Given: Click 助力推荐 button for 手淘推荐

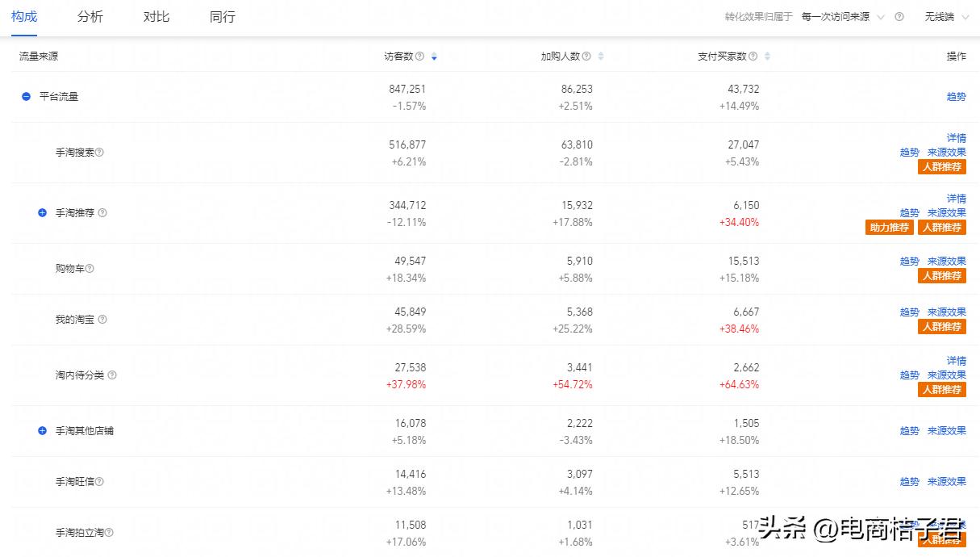Looking at the screenshot, I should point(889,228).
